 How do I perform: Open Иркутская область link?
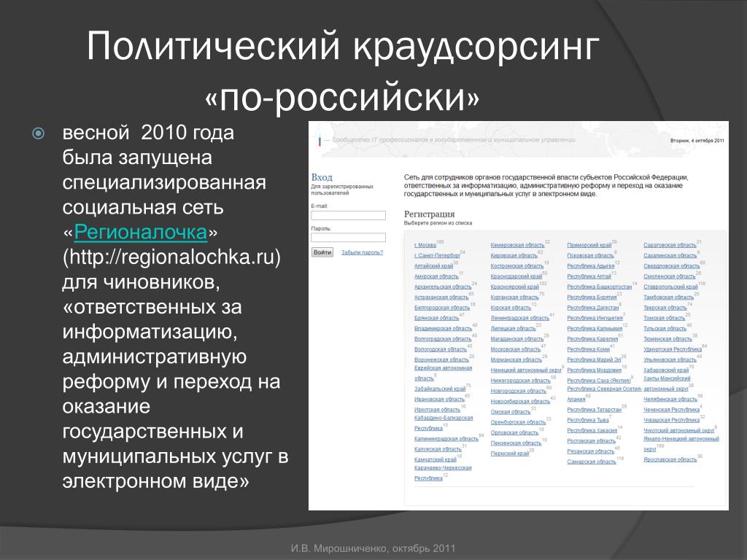tap(438, 410)
